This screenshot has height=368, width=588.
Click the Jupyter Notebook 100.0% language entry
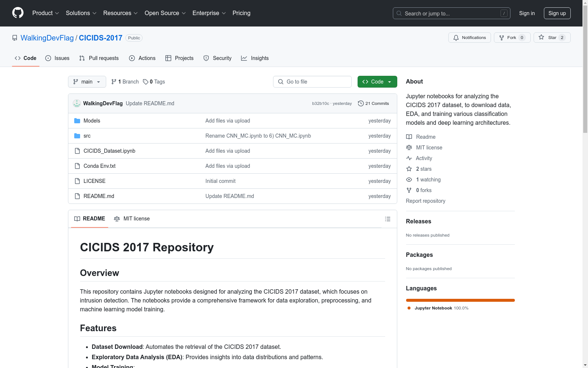point(438,308)
